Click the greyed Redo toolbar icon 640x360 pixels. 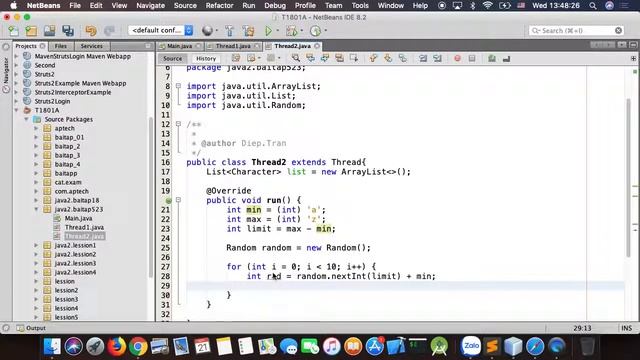(x=109, y=31)
